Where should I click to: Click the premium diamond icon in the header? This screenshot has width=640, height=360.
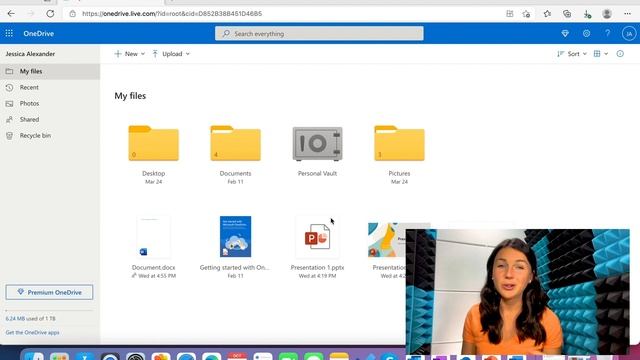[565, 33]
